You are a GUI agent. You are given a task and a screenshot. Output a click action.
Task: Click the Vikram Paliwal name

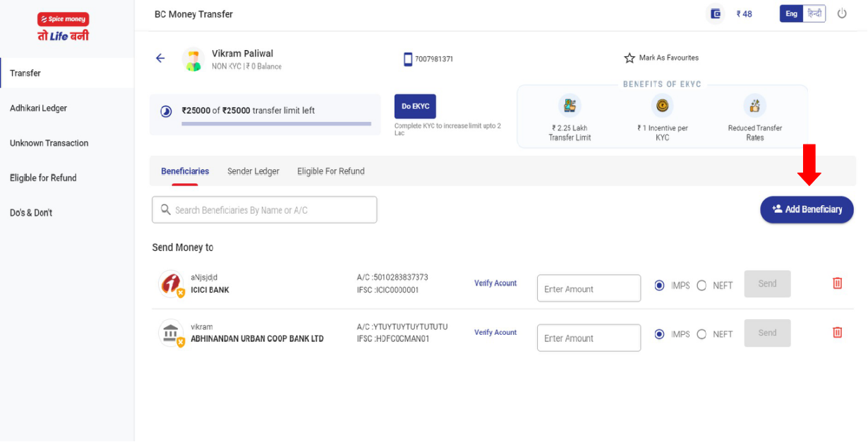point(242,54)
